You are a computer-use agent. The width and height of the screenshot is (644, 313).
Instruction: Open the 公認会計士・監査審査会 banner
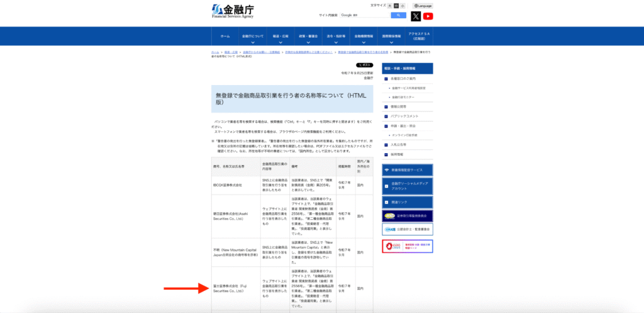[x=408, y=229]
